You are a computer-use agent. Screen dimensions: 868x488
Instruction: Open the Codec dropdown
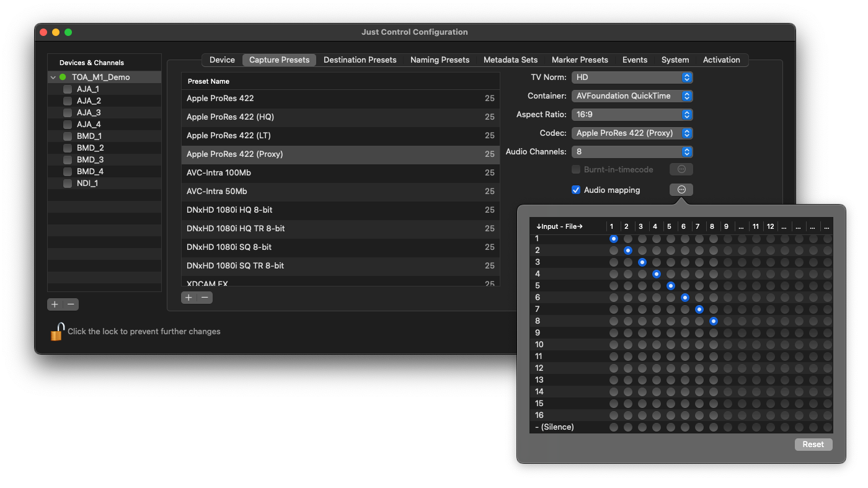click(632, 133)
